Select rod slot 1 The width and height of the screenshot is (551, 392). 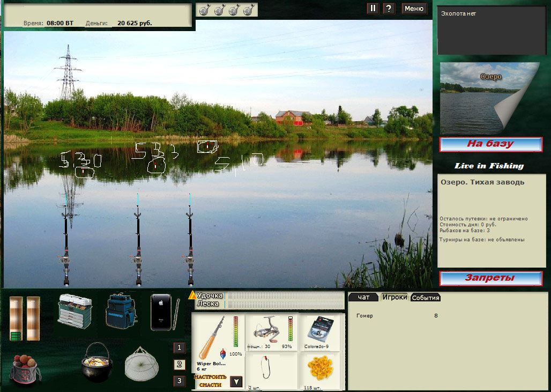[179, 347]
